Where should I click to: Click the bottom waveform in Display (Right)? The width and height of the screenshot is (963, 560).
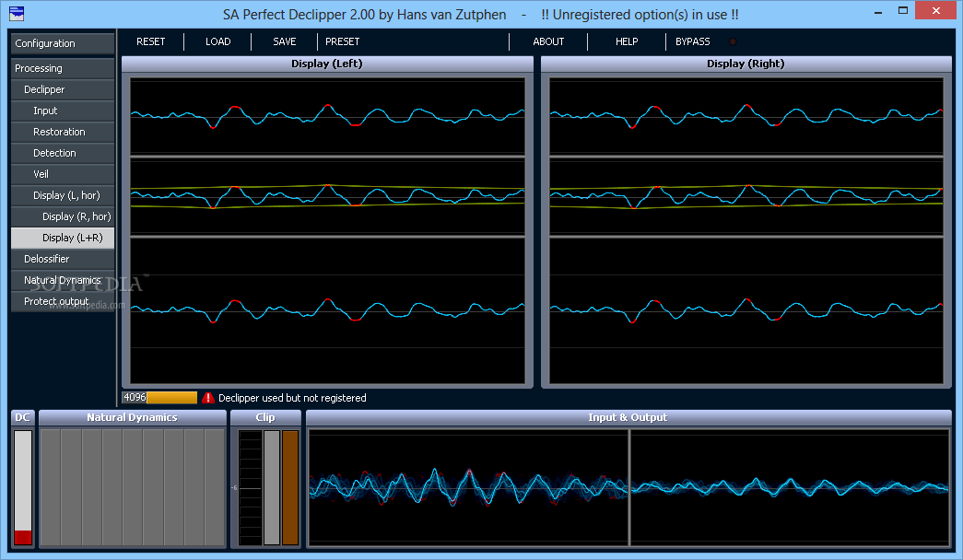tap(746, 310)
